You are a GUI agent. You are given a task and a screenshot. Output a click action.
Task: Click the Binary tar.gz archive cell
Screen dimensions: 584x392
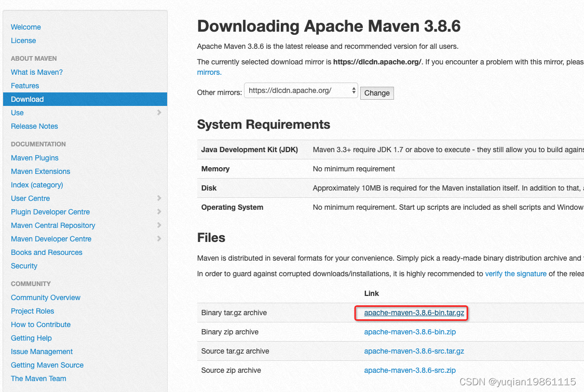(234, 313)
